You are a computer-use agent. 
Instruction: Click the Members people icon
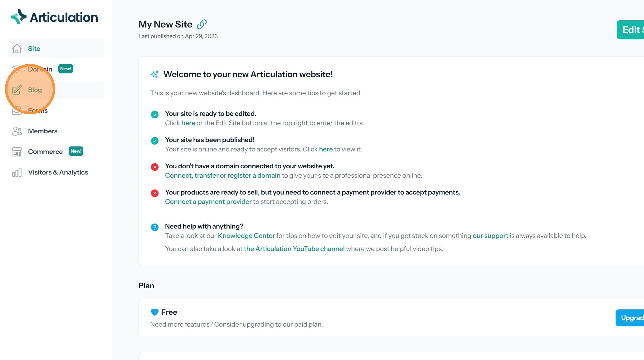tap(17, 131)
